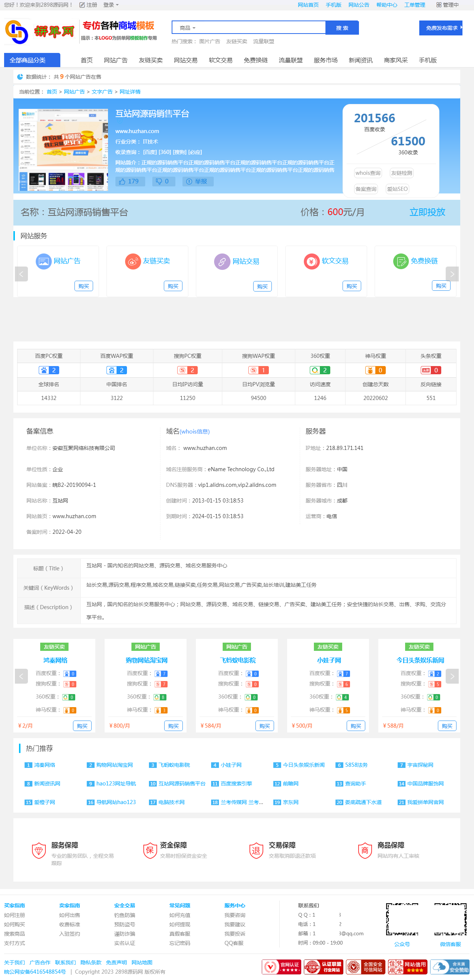Open the 友链买卖 navigation menu item
Image resolution: width=474 pixels, height=980 pixels.
coord(150,60)
